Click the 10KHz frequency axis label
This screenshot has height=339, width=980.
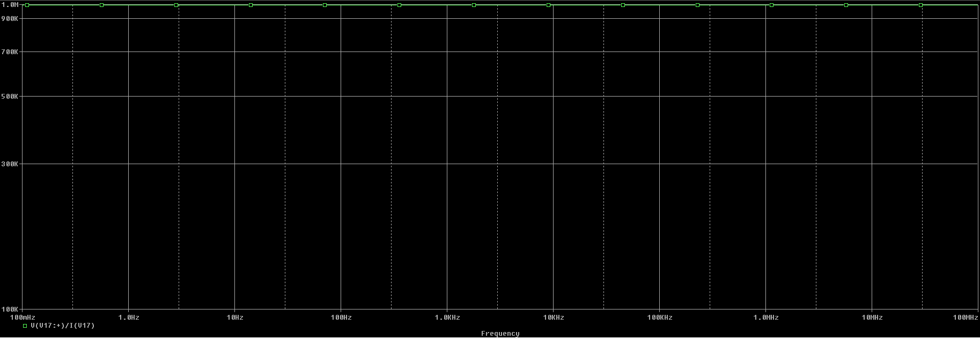(x=554, y=318)
